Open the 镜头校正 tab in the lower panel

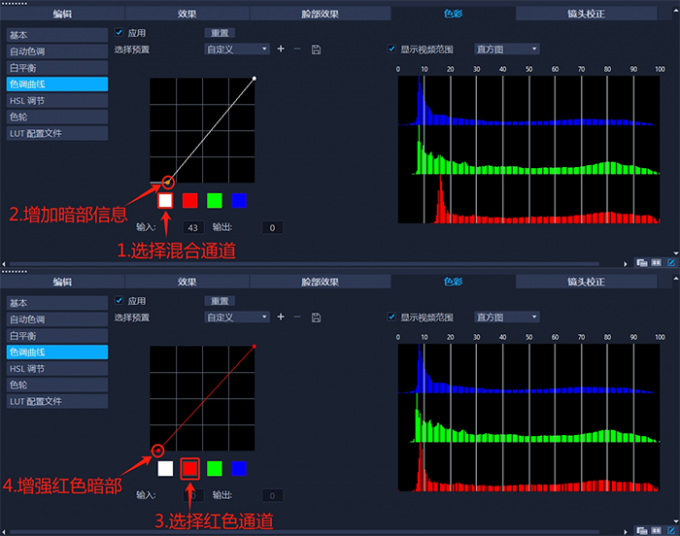click(x=586, y=282)
